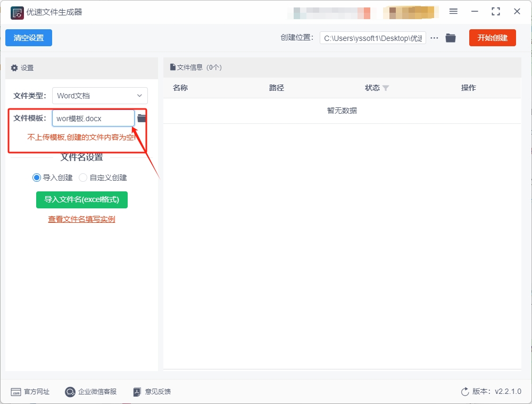This screenshot has width=532, height=404.
Task: Contact enterprise WeChat support (企业微信客服)
Action: tap(90, 392)
